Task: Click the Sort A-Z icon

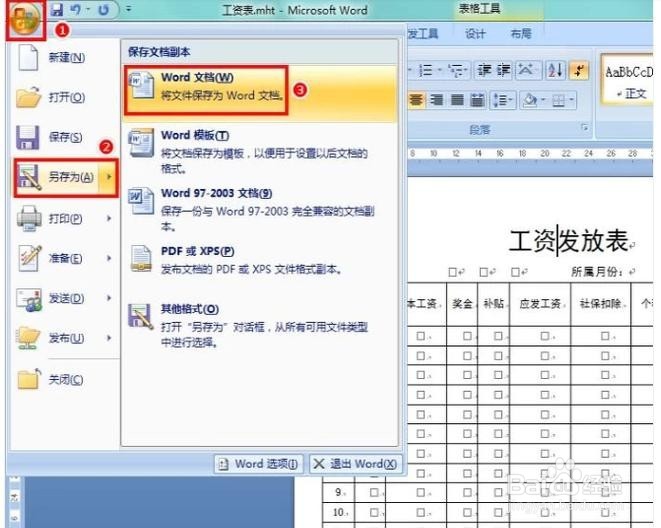Action: coord(555,70)
